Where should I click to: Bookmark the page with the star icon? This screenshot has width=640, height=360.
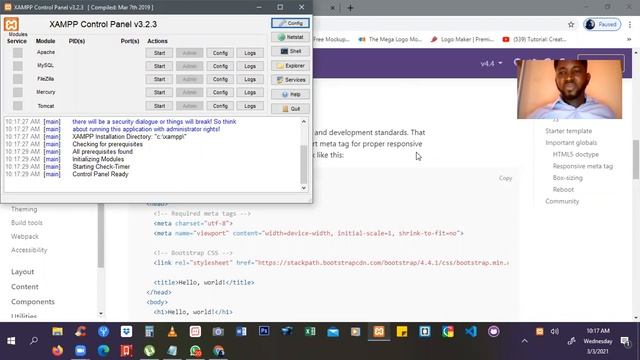coord(571,24)
